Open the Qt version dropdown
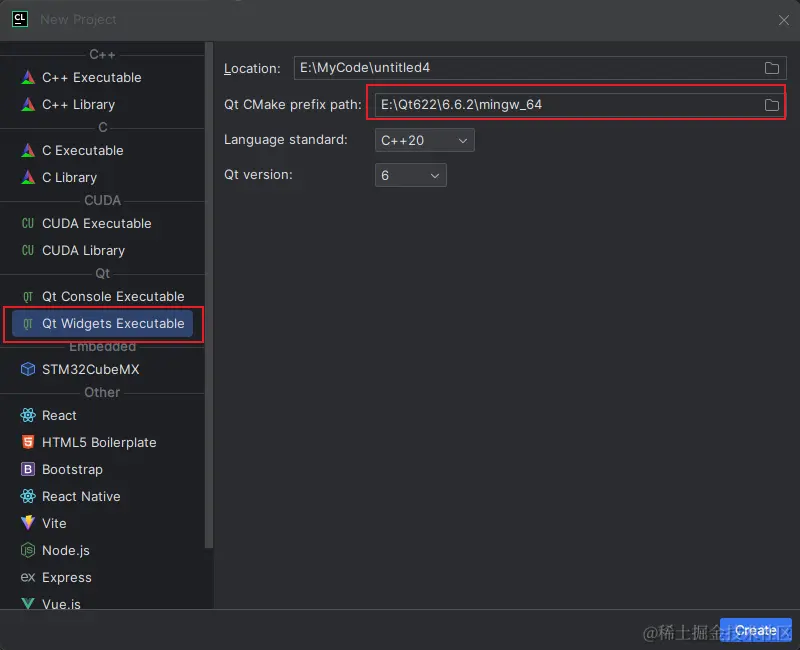Screen dimensions: 800x650 coord(410,175)
